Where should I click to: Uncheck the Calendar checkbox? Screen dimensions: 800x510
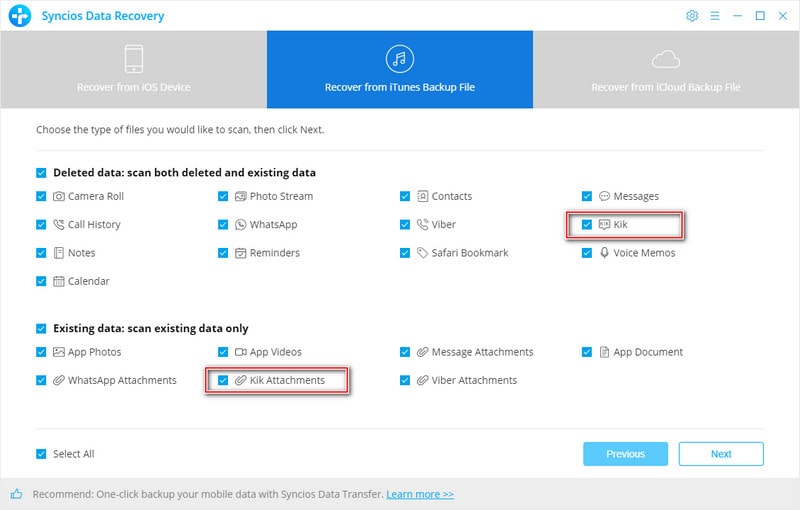41,281
